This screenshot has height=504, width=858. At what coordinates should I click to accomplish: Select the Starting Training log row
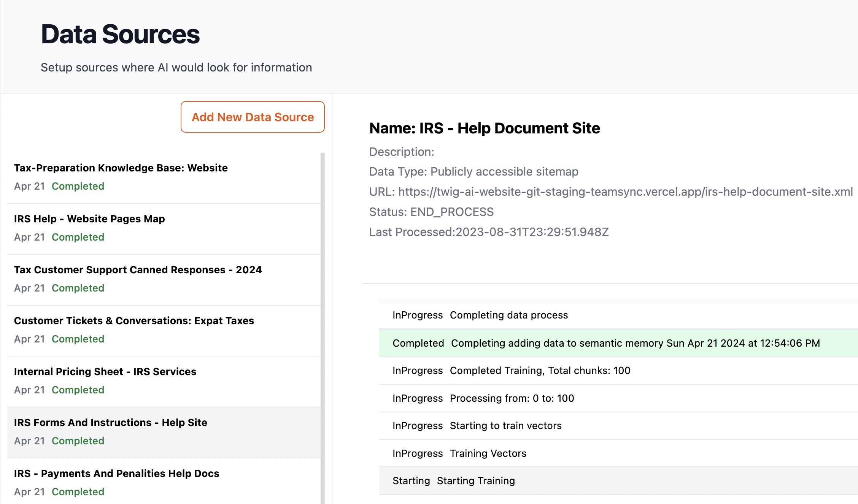pos(618,481)
